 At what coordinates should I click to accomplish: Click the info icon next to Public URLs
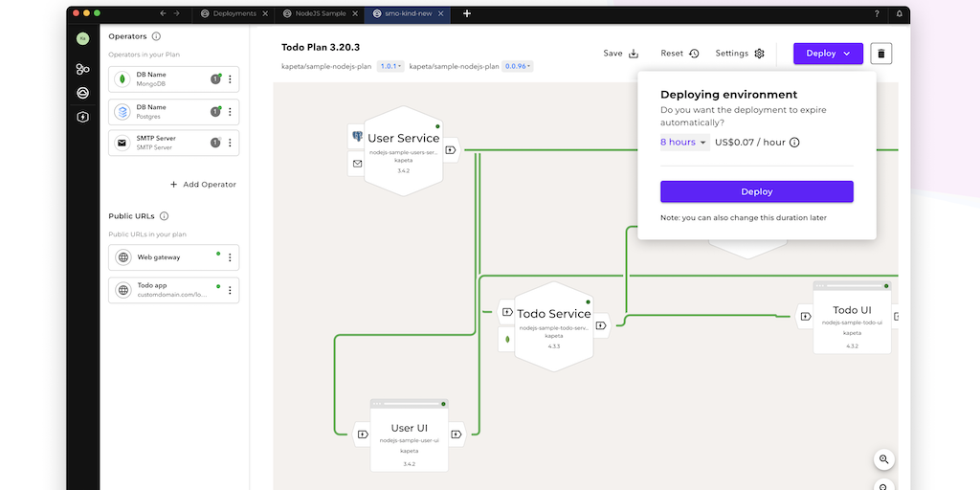(165, 216)
